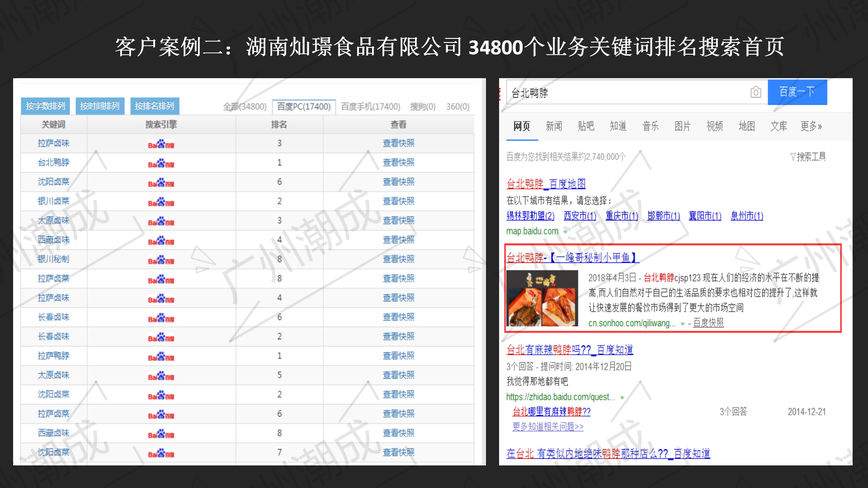This screenshot has width=868, height=488.
Task: Click Baidu logo in 台北鸭脖 row
Action: [x=161, y=163]
